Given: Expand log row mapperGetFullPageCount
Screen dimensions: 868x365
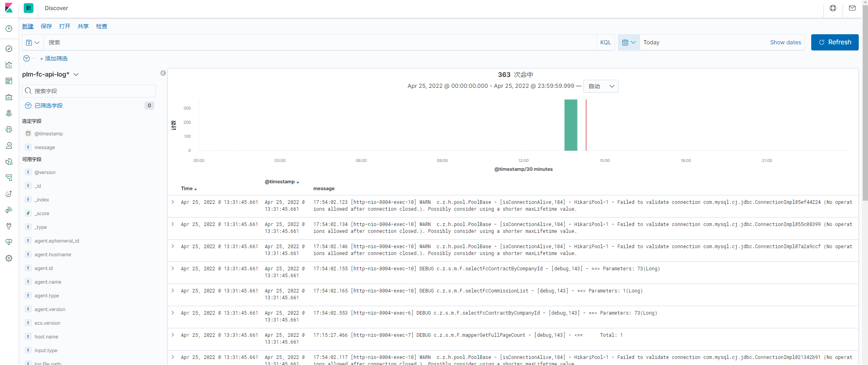Looking at the screenshot, I should [173, 335].
